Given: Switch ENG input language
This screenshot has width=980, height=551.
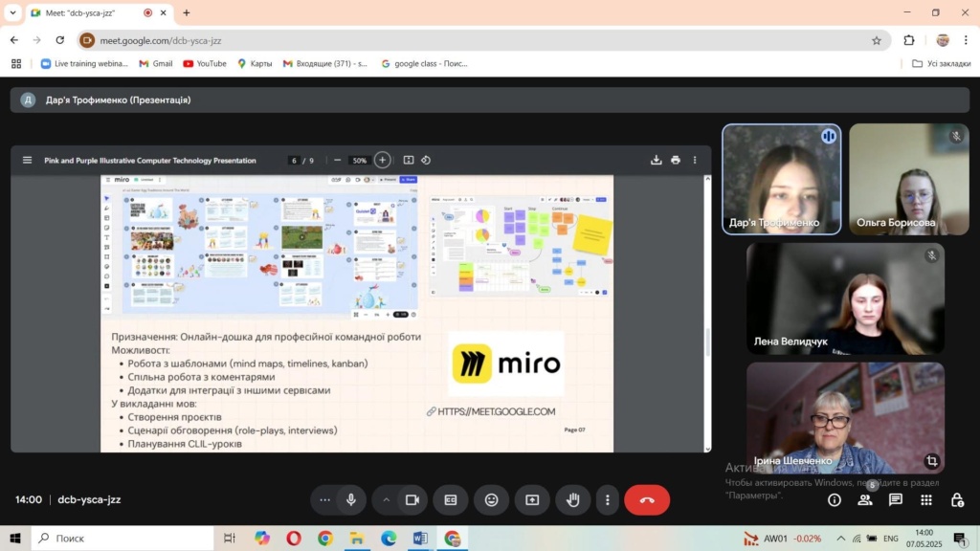Looking at the screenshot, I should click(891, 539).
